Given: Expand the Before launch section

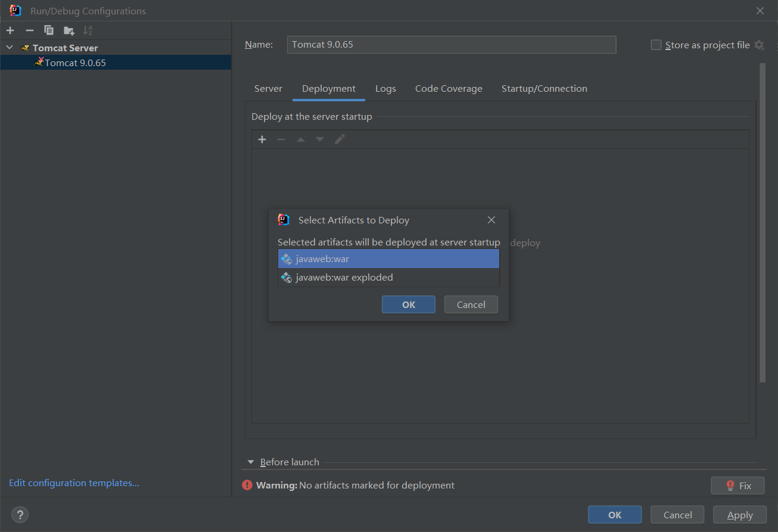Looking at the screenshot, I should pos(251,462).
